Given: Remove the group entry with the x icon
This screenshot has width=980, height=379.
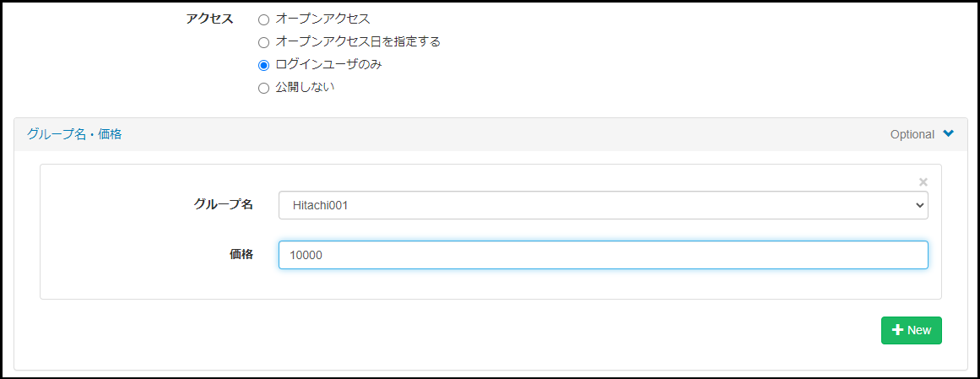Looking at the screenshot, I should [923, 181].
